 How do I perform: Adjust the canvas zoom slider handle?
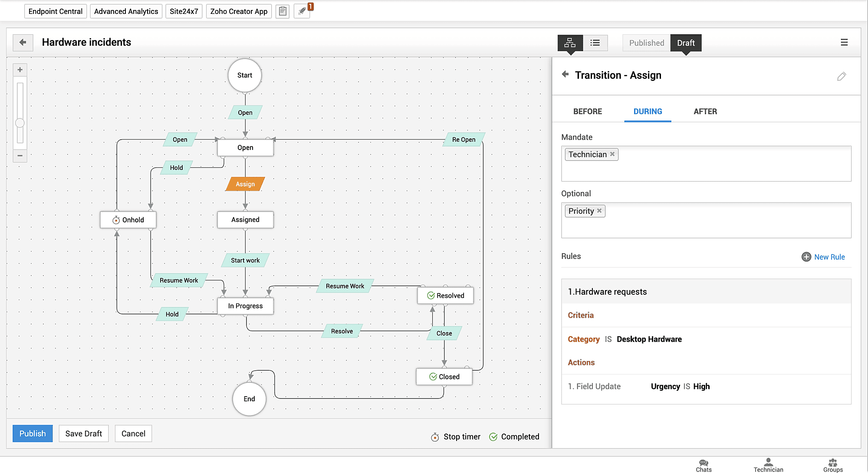pyautogui.click(x=20, y=123)
